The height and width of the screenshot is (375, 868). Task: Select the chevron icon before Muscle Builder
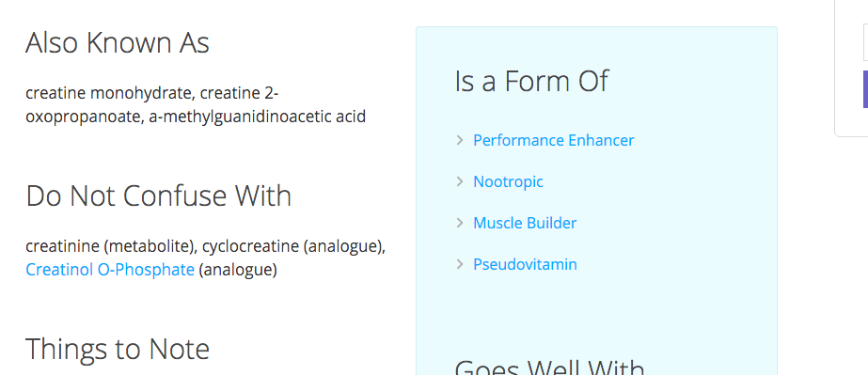[x=460, y=223]
